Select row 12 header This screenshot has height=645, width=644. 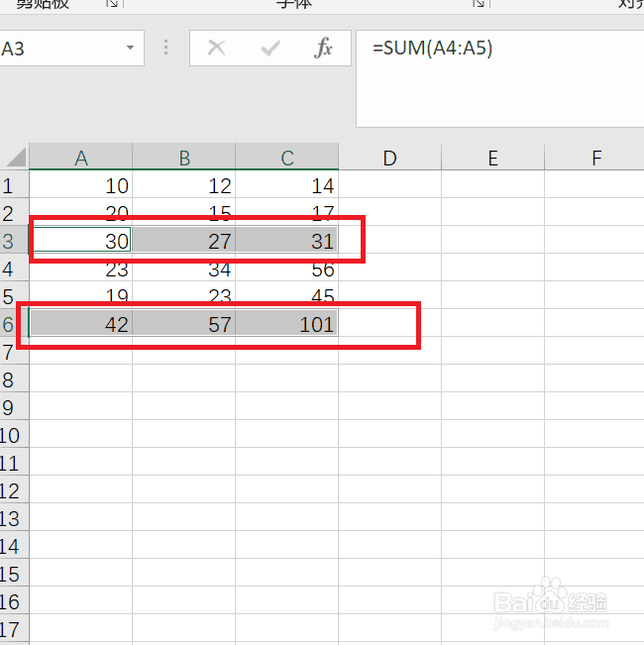click(x=14, y=489)
